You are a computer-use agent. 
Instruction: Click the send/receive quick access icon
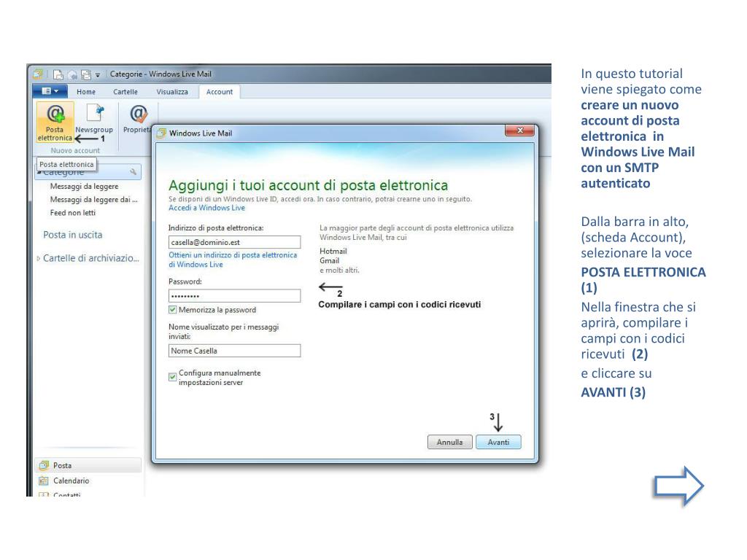coord(86,75)
